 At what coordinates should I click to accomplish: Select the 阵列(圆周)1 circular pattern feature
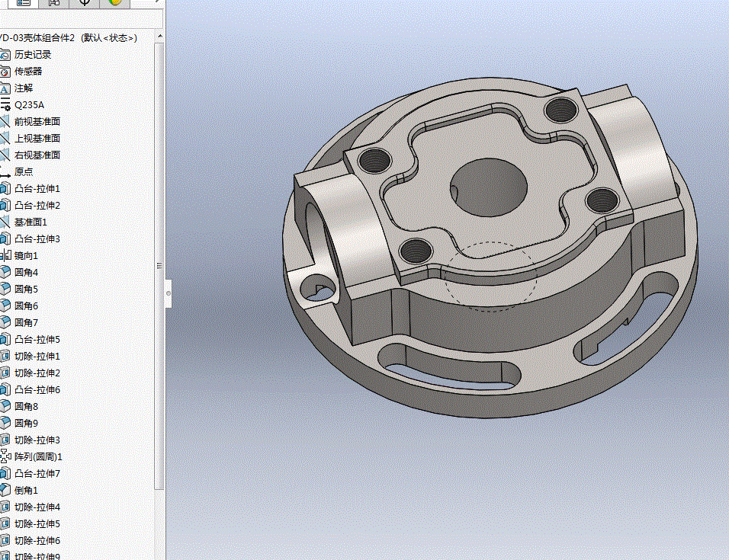click(x=38, y=456)
